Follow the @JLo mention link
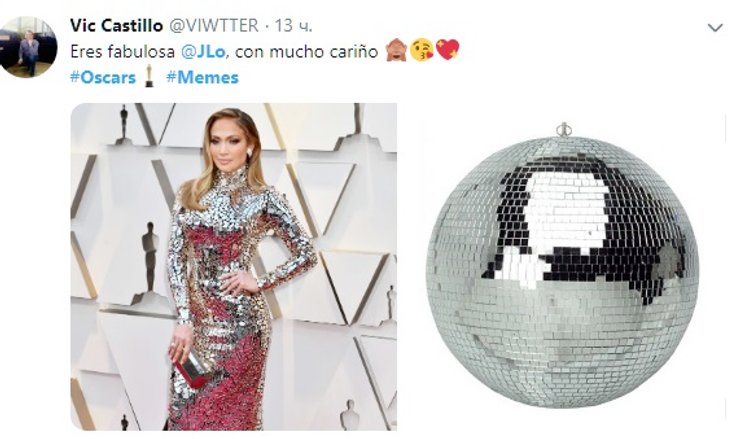The image size is (740, 439). tap(203, 51)
